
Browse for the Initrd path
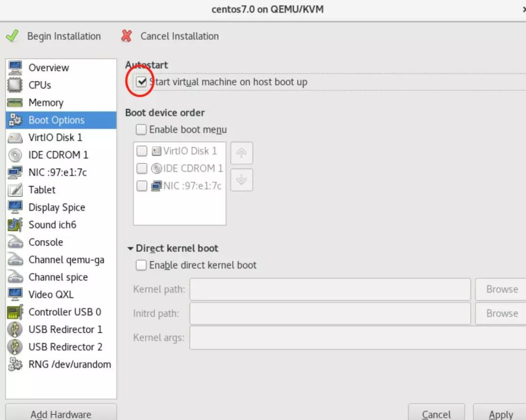pyautogui.click(x=501, y=313)
